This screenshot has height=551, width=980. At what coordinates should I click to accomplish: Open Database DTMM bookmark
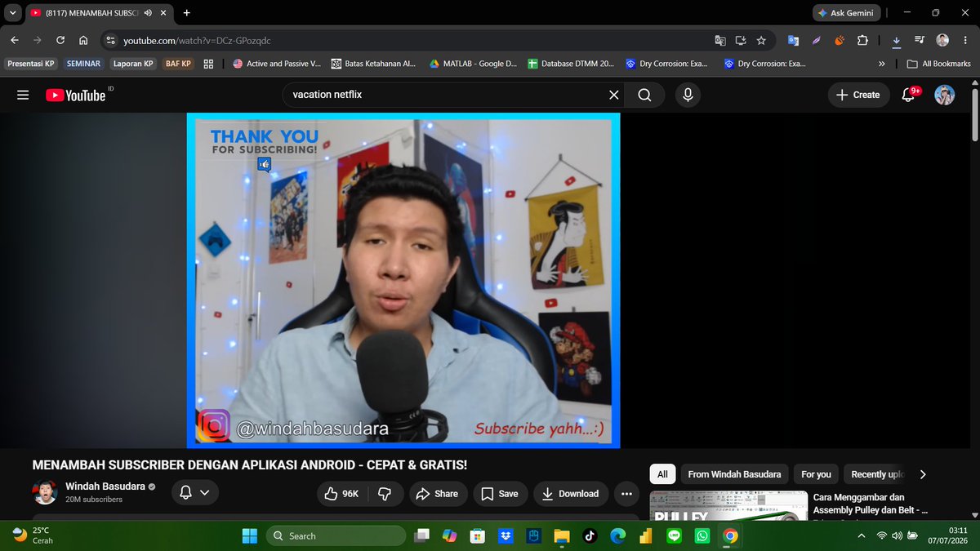(x=570, y=64)
